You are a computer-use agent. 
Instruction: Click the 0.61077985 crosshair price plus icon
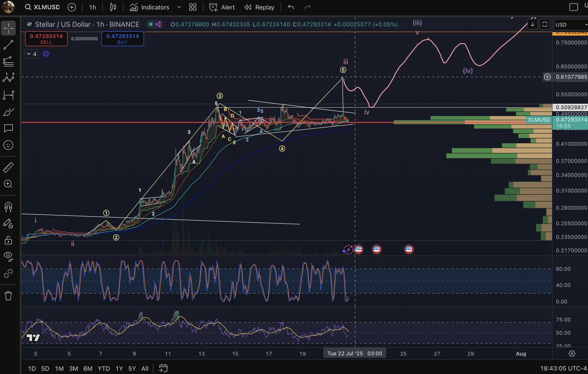[547, 77]
